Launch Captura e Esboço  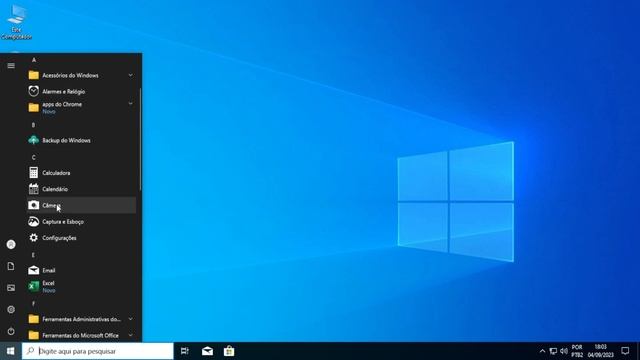tap(81, 222)
